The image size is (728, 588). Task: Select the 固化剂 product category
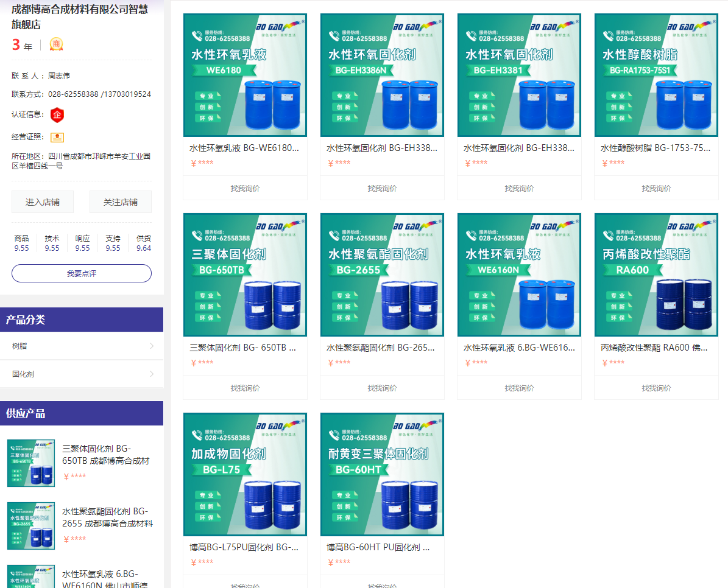(x=82, y=374)
